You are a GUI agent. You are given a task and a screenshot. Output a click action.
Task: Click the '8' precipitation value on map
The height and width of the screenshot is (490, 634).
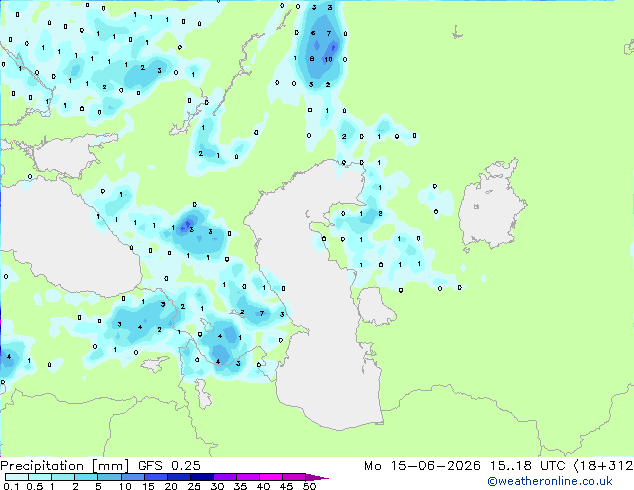[x=312, y=59]
